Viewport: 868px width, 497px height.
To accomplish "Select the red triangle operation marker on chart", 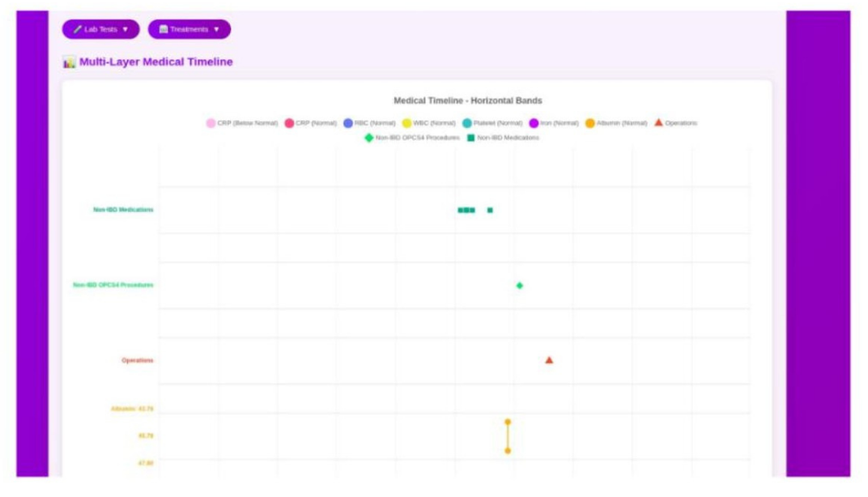I will (x=549, y=360).
